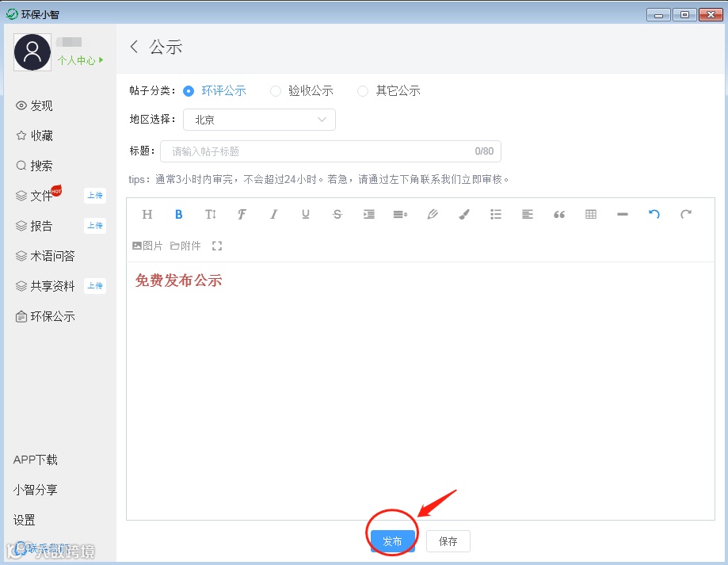Close the 环保小智 window
The height and width of the screenshot is (565, 728).
pos(711,15)
